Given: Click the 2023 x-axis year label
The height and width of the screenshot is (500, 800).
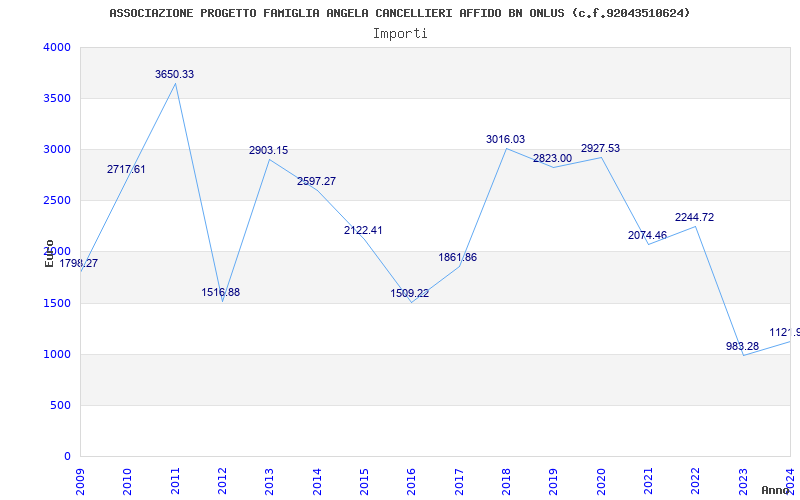Looking at the screenshot, I should point(743,481).
